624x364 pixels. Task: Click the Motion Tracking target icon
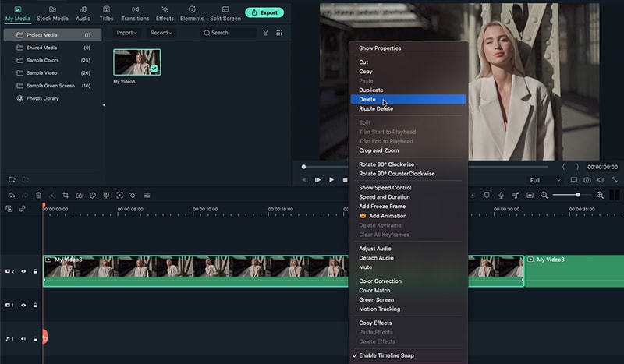(x=120, y=196)
